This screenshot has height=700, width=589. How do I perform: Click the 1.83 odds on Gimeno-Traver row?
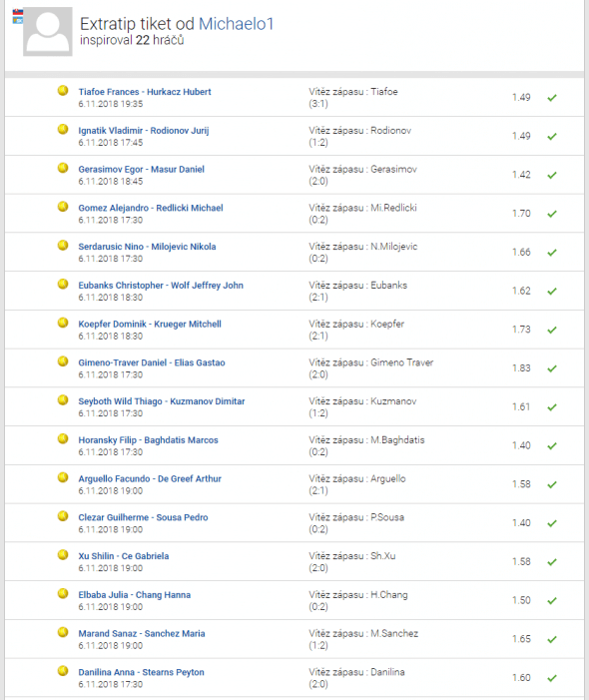521,368
